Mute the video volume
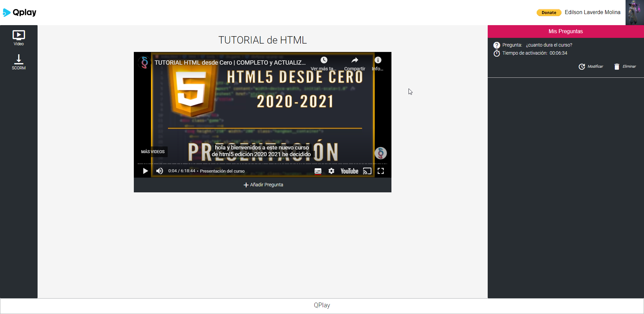The width and height of the screenshot is (644, 314). (x=160, y=171)
